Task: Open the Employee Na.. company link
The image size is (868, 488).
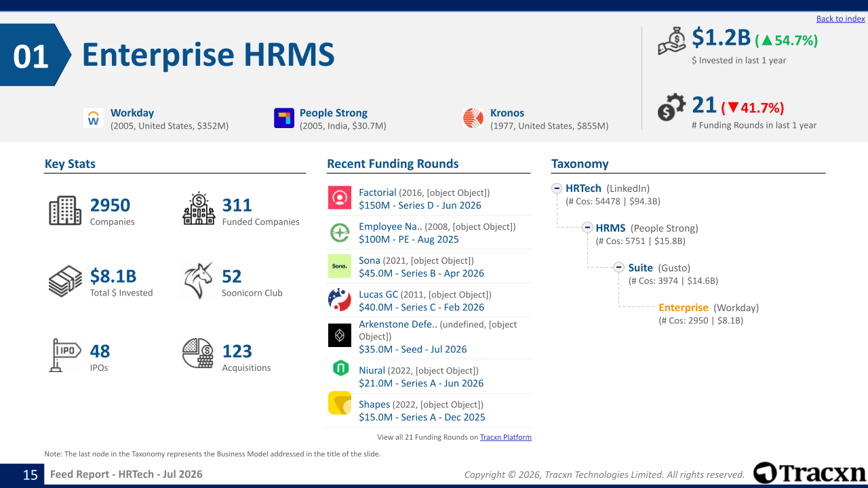Action: pyautogui.click(x=391, y=227)
